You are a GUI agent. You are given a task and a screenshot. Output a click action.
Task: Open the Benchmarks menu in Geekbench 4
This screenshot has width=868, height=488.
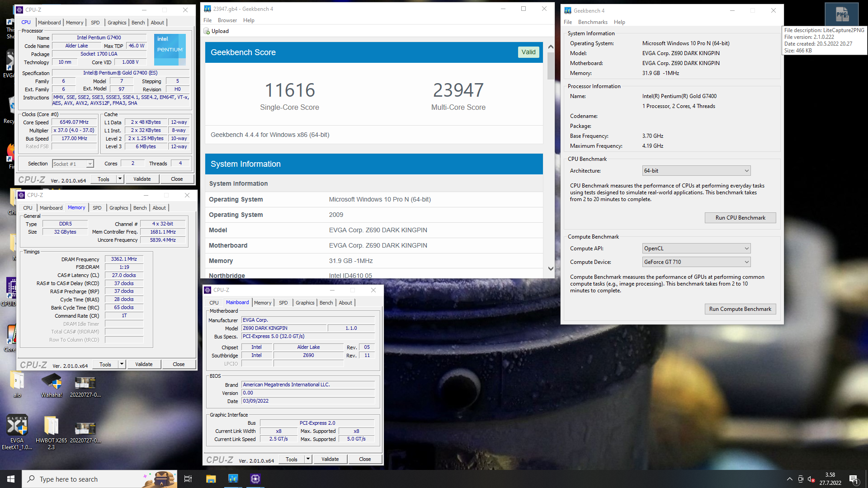593,22
